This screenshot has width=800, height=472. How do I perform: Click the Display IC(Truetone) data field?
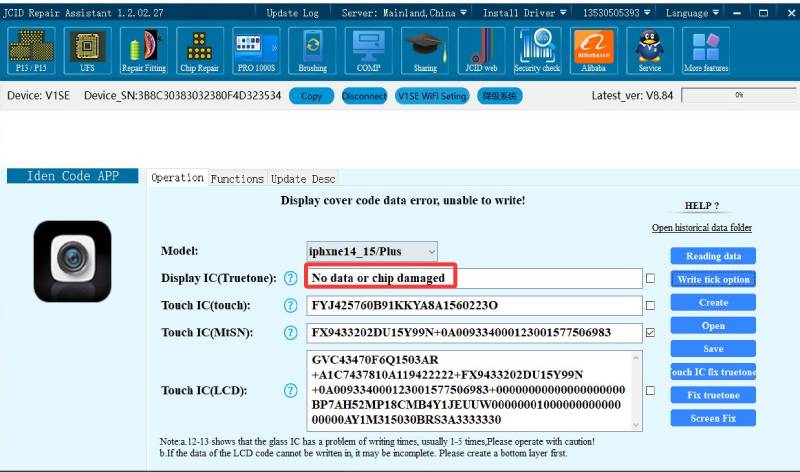(474, 278)
